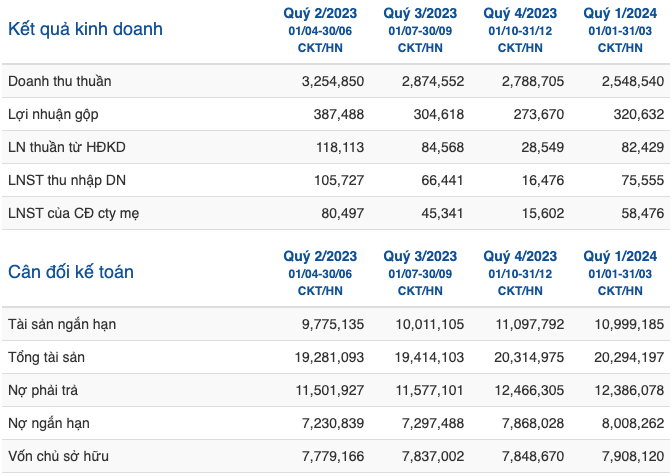Click the LNST của CĐ cty mẹ label

point(74,213)
